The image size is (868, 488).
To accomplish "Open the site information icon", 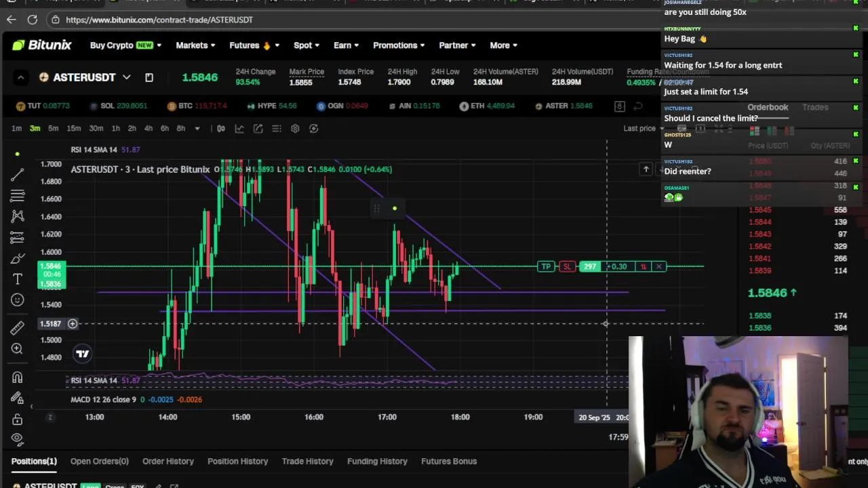I will 56,20.
